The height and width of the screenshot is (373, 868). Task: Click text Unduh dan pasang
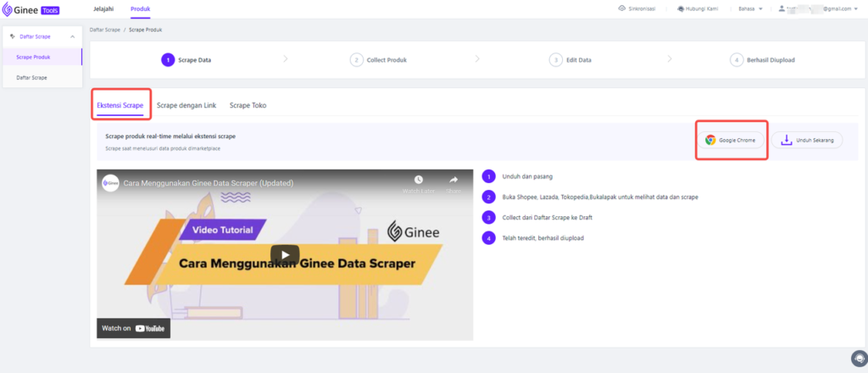pos(527,176)
